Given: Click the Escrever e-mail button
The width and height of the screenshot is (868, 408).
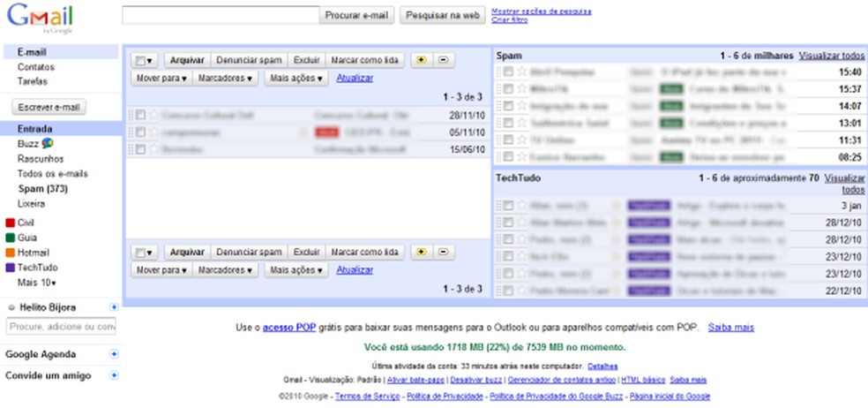Looking at the screenshot, I should pyautogui.click(x=49, y=107).
